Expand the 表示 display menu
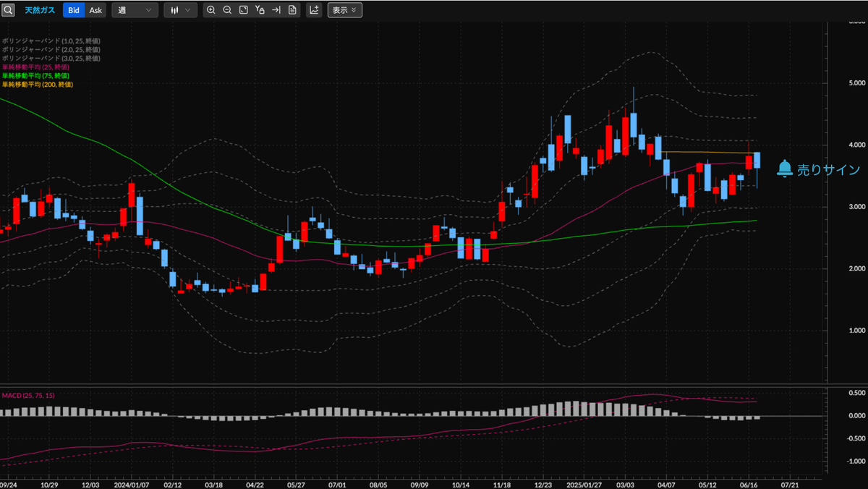Viewport: 868px width, 489px height. (344, 10)
